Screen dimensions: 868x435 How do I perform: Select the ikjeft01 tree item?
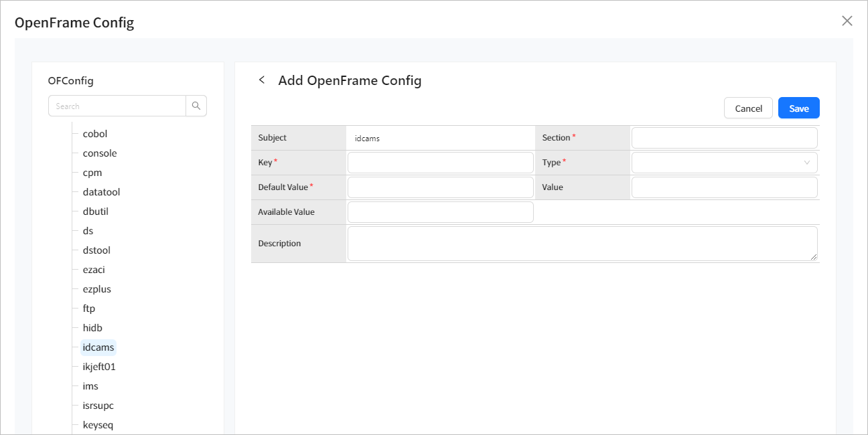coord(99,366)
